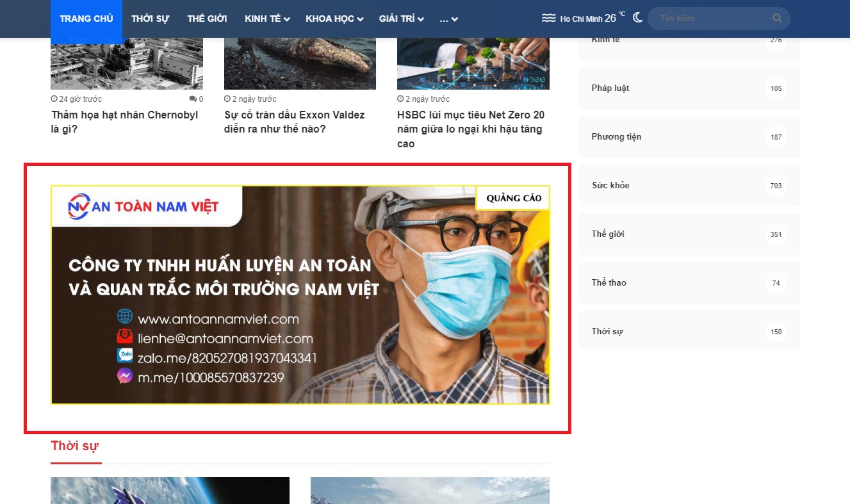The height and width of the screenshot is (504, 850).
Task: Click the m.me/100085570837239 text
Action: [x=211, y=378]
